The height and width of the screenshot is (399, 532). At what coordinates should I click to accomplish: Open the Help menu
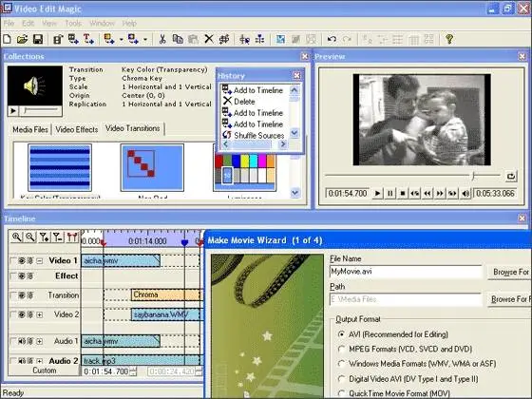129,23
